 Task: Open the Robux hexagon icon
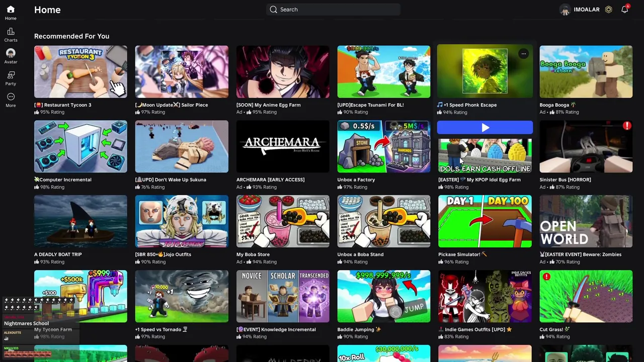(x=608, y=9)
